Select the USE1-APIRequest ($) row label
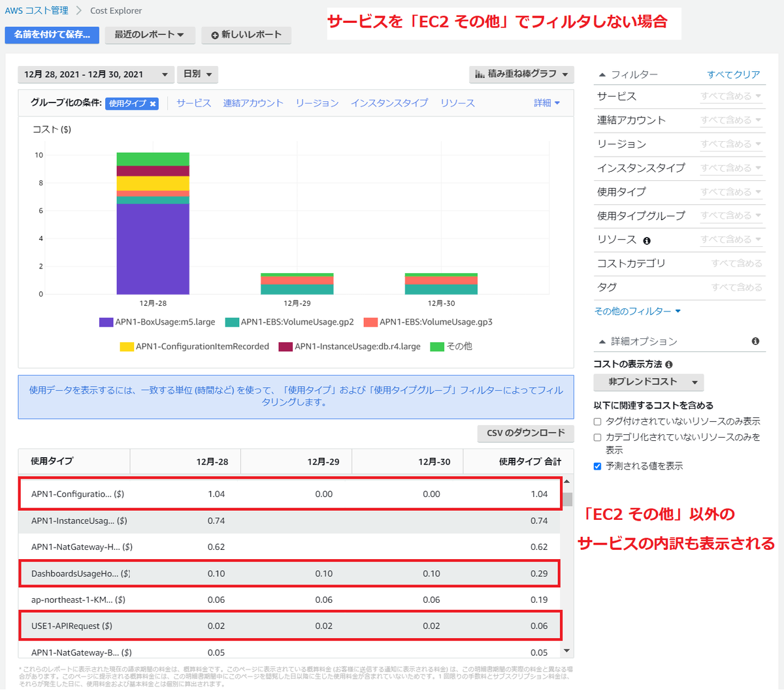 pyautogui.click(x=72, y=626)
